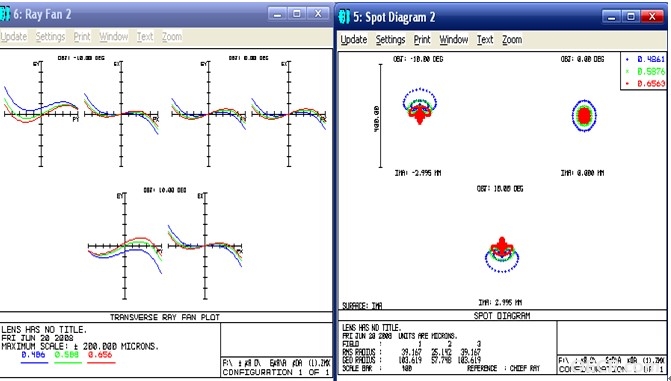Click blue 0.486 wavelength legend in Ray Fan
This screenshot has height=381, width=671.
point(34,357)
